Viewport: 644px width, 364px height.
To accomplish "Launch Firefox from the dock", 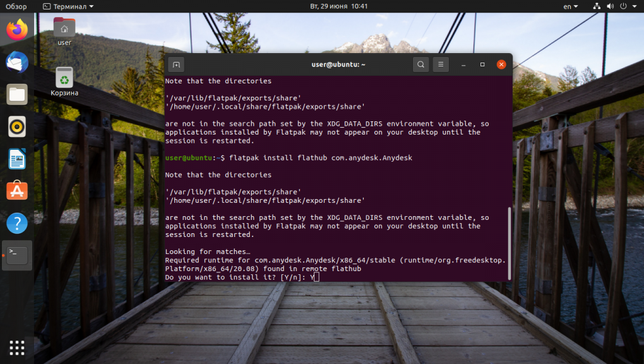I will click(x=16, y=29).
